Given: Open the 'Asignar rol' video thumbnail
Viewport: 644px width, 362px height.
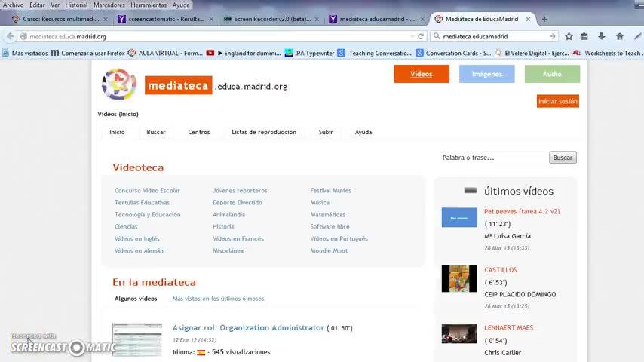Looking at the screenshot, I should [x=137, y=340].
